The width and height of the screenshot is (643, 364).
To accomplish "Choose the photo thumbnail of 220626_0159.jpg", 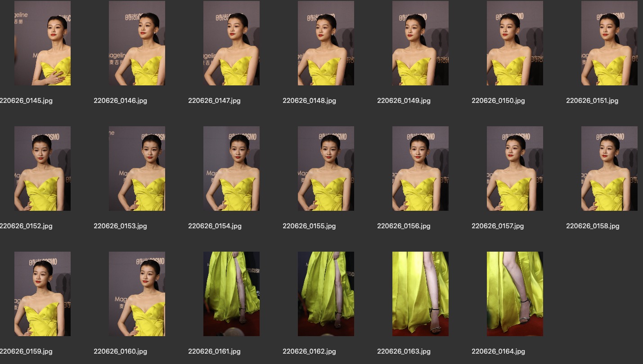I will click(x=42, y=294).
